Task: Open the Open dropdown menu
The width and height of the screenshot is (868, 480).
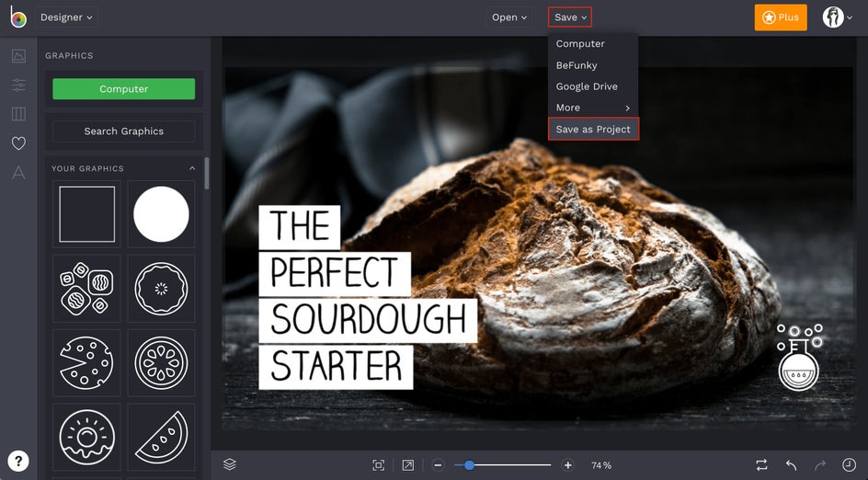Action: pyautogui.click(x=509, y=17)
